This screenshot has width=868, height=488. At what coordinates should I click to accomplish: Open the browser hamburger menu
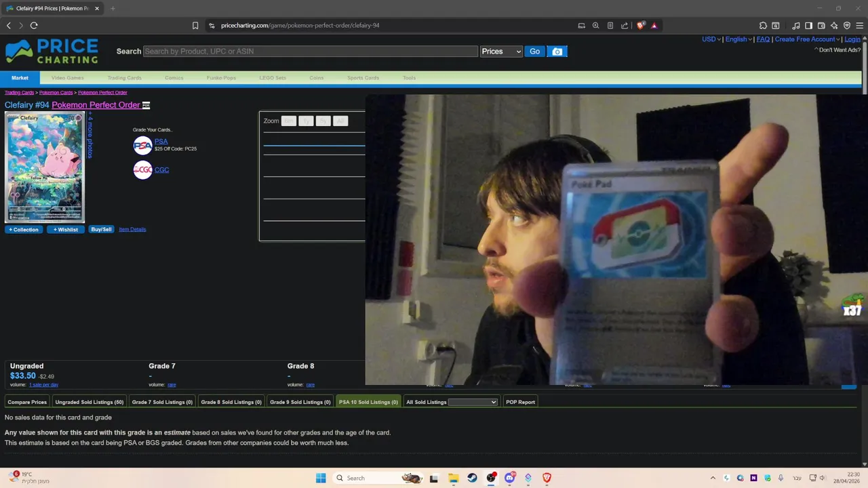pos(860,25)
